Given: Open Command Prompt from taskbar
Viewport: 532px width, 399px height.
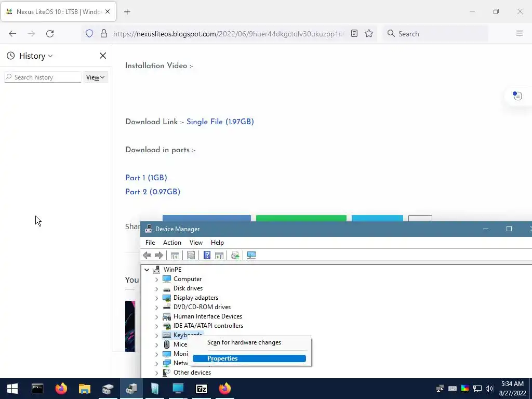Looking at the screenshot, I should [37, 389].
